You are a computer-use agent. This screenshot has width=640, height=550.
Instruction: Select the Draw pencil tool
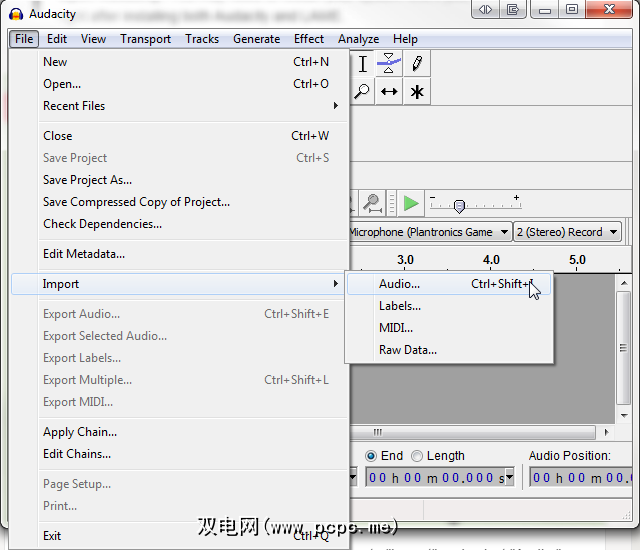pyautogui.click(x=417, y=63)
